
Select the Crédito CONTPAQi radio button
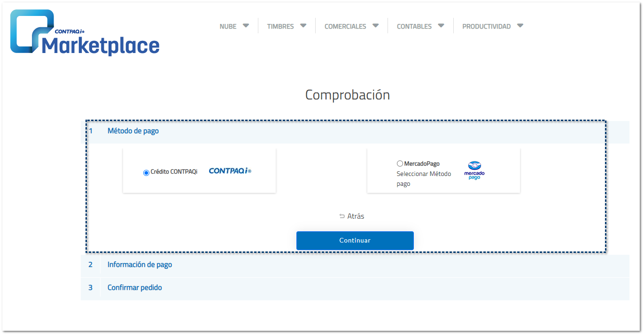[146, 173]
